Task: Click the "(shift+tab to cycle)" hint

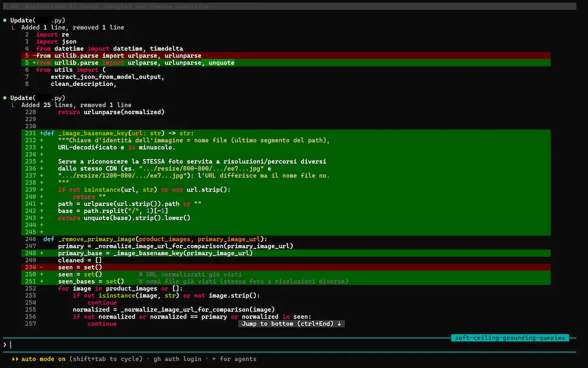Action: pyautogui.click(x=106, y=359)
